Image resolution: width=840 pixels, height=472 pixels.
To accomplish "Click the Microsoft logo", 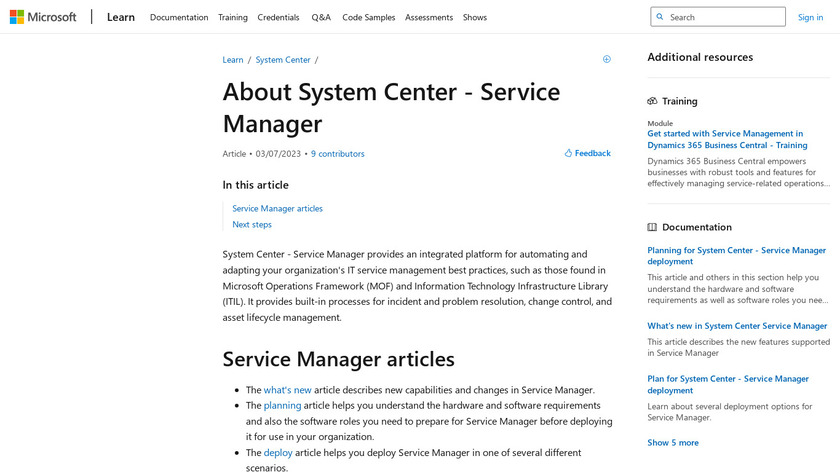I will click(43, 17).
